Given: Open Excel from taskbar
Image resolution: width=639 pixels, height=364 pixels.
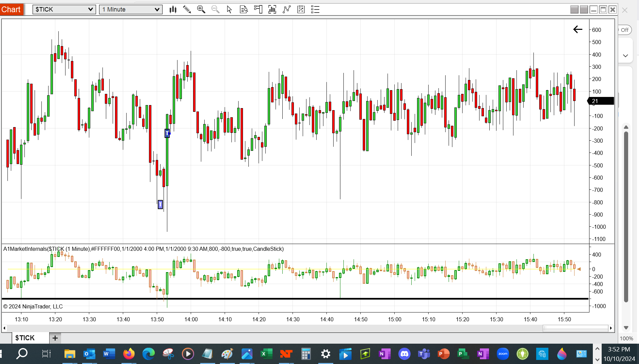Looking at the screenshot, I should (x=266, y=354).
